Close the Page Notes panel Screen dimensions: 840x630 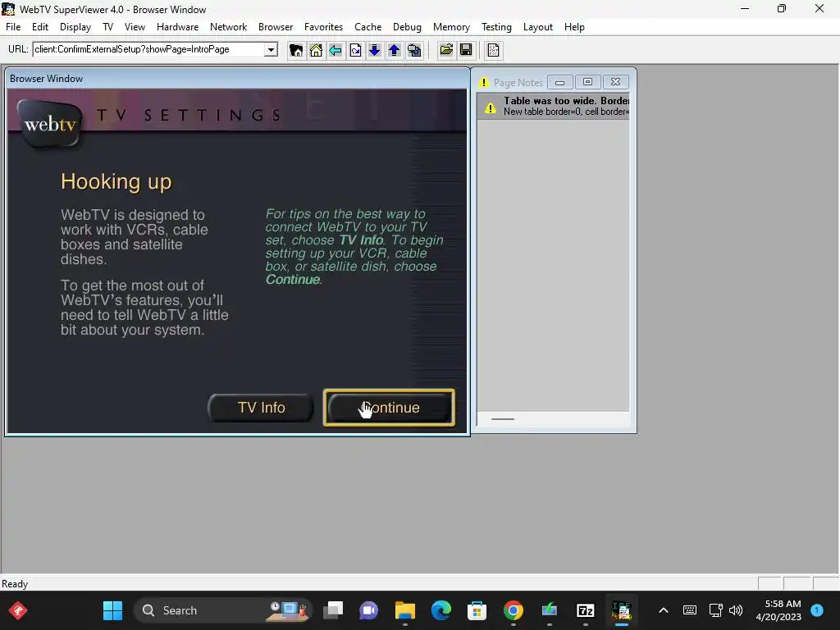click(615, 82)
